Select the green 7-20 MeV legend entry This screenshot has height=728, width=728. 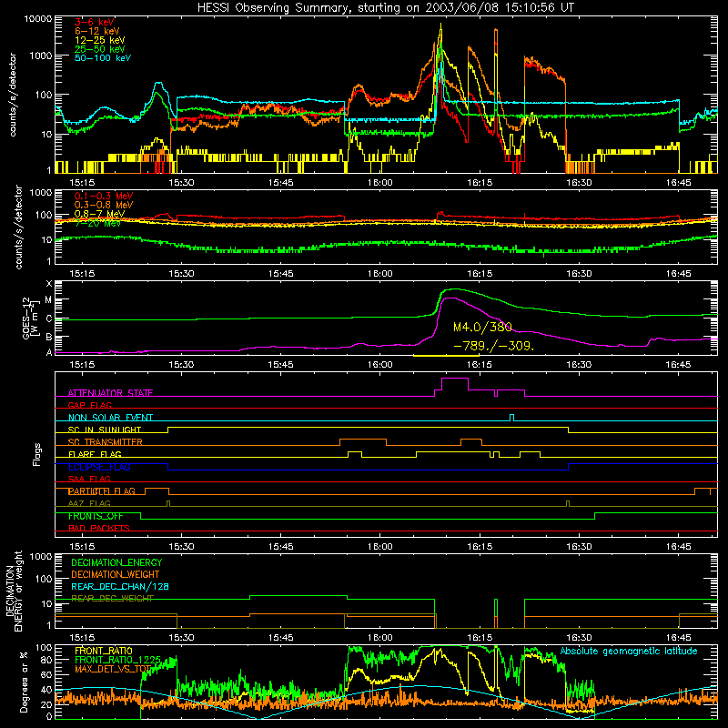click(x=97, y=223)
